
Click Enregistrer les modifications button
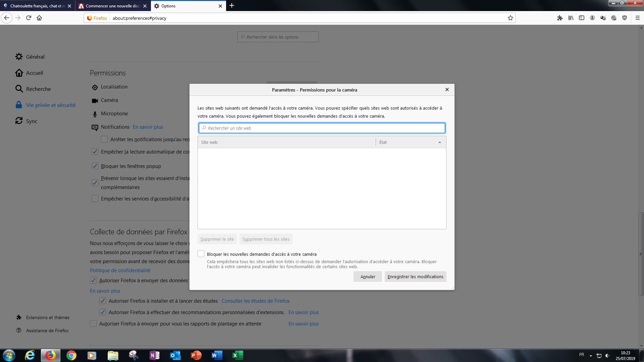(415, 277)
